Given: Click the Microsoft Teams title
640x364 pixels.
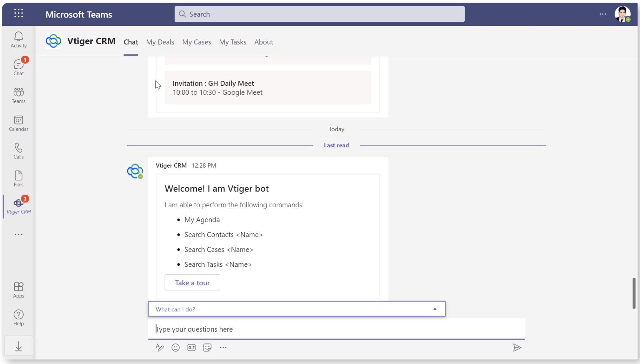Looking at the screenshot, I should 79,14.
